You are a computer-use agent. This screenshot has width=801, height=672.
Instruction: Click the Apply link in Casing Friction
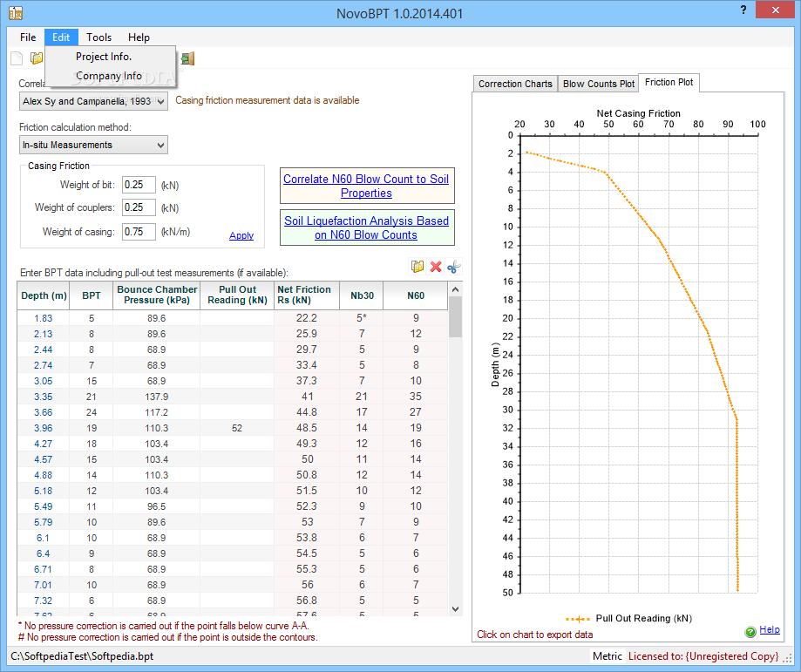(x=241, y=235)
